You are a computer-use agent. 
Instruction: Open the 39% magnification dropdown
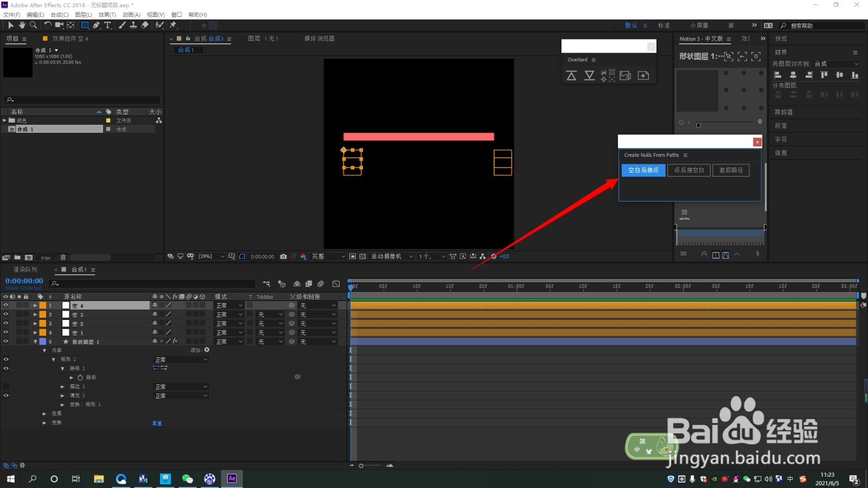[211, 256]
